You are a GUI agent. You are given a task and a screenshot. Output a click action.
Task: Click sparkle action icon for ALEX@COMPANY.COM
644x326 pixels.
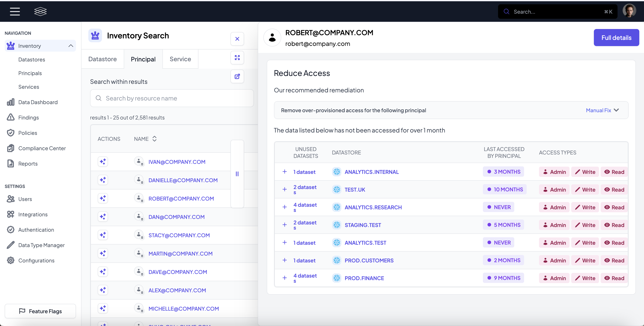[103, 290]
